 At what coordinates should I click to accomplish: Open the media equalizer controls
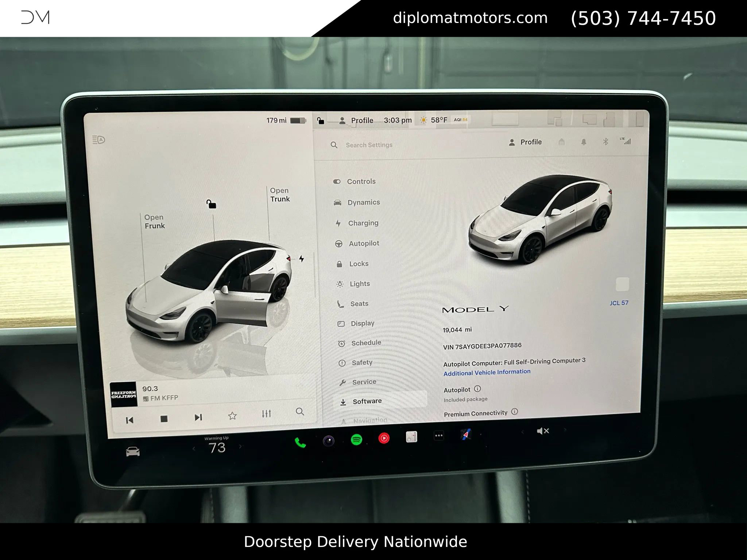tap(267, 413)
